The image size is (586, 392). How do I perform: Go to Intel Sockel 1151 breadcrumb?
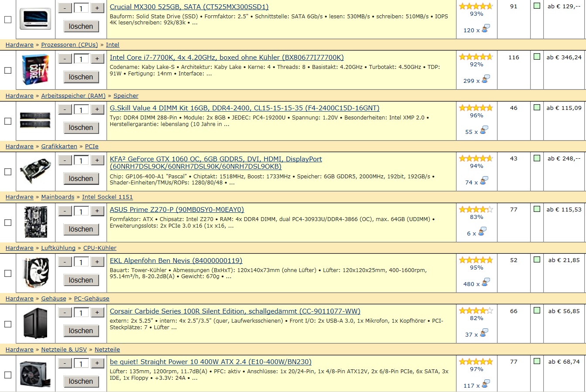click(x=107, y=197)
